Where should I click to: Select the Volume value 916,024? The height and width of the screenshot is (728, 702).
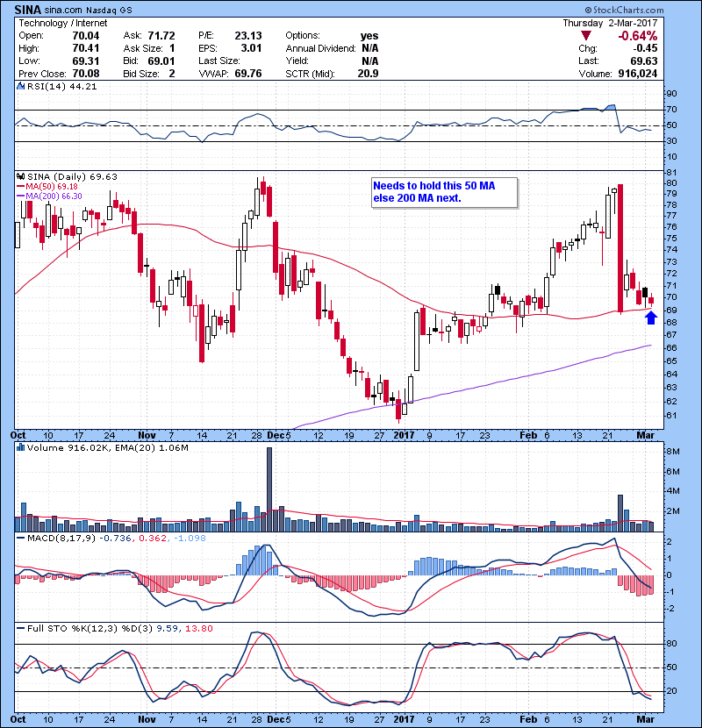point(637,74)
